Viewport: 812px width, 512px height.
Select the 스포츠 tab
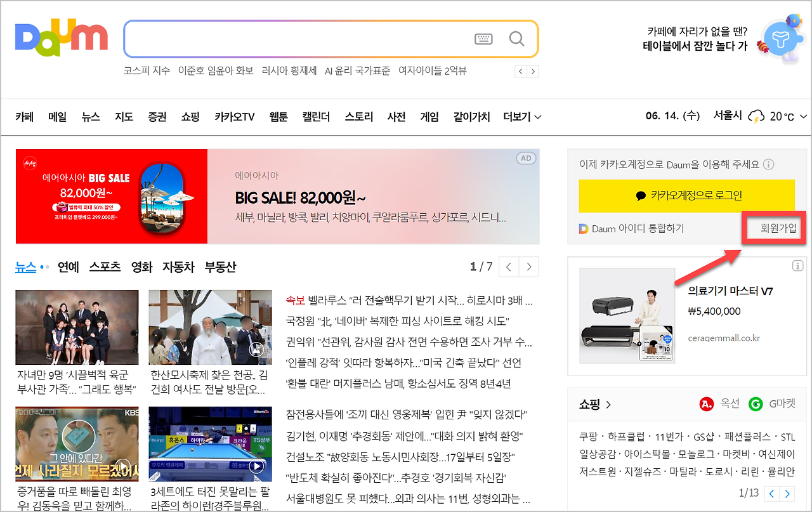coord(105,267)
